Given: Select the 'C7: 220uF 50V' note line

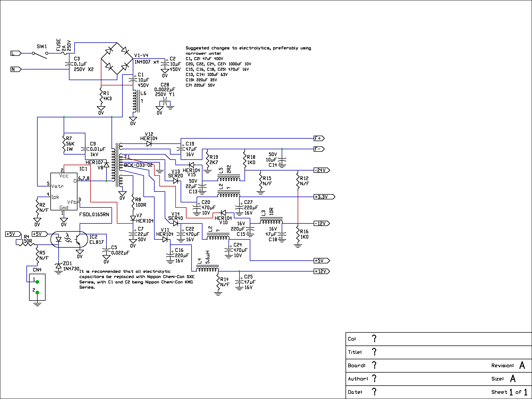Looking at the screenshot, I should (200, 85).
